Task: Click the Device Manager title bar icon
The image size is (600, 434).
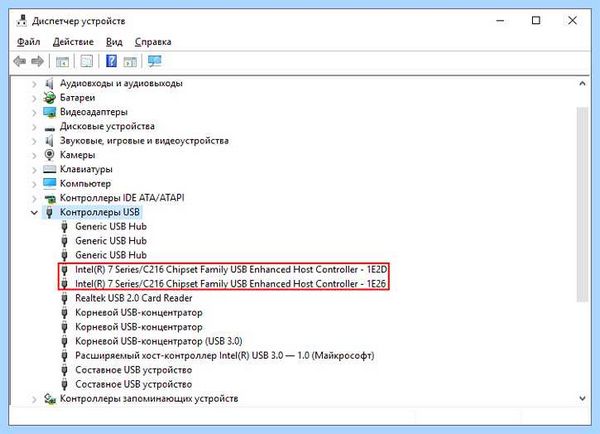Action: [x=22, y=21]
